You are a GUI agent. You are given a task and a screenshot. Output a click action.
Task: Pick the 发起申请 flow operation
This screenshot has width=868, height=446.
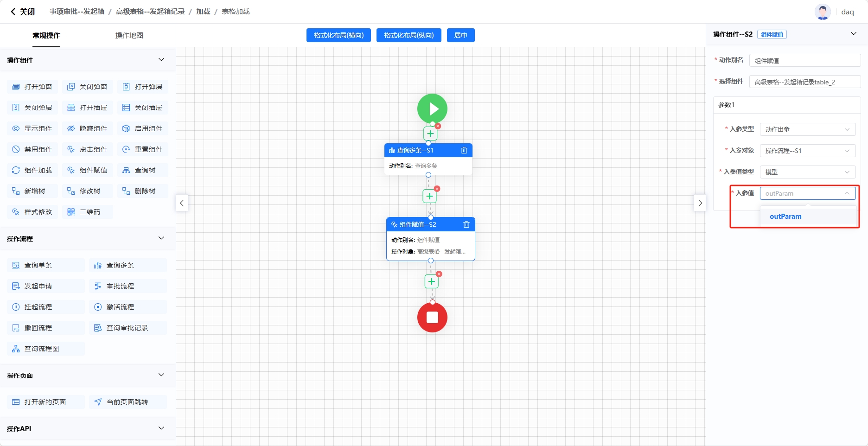click(x=38, y=286)
